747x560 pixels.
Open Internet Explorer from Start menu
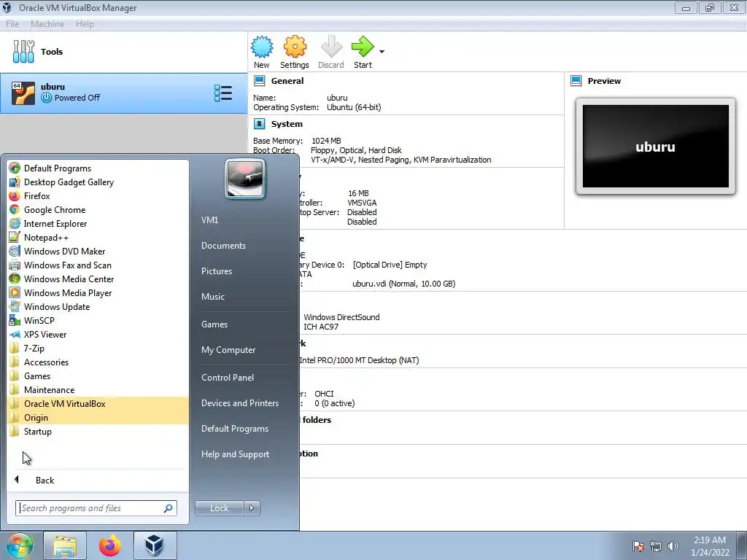(x=98, y=223)
